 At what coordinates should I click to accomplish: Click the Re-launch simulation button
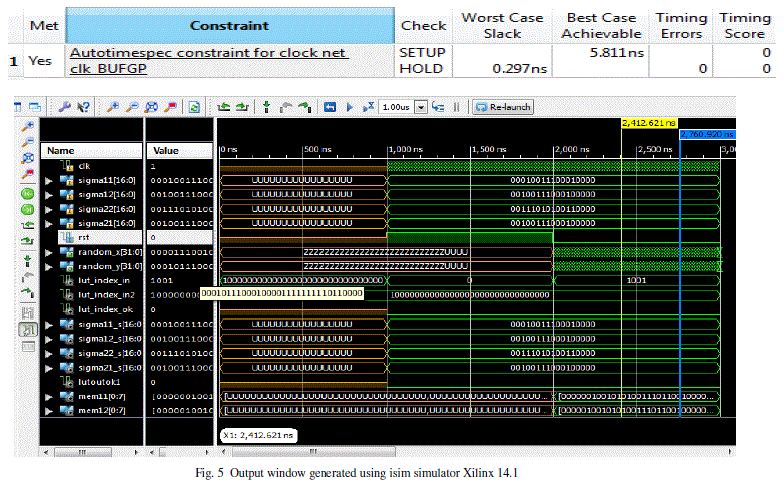pos(503,106)
